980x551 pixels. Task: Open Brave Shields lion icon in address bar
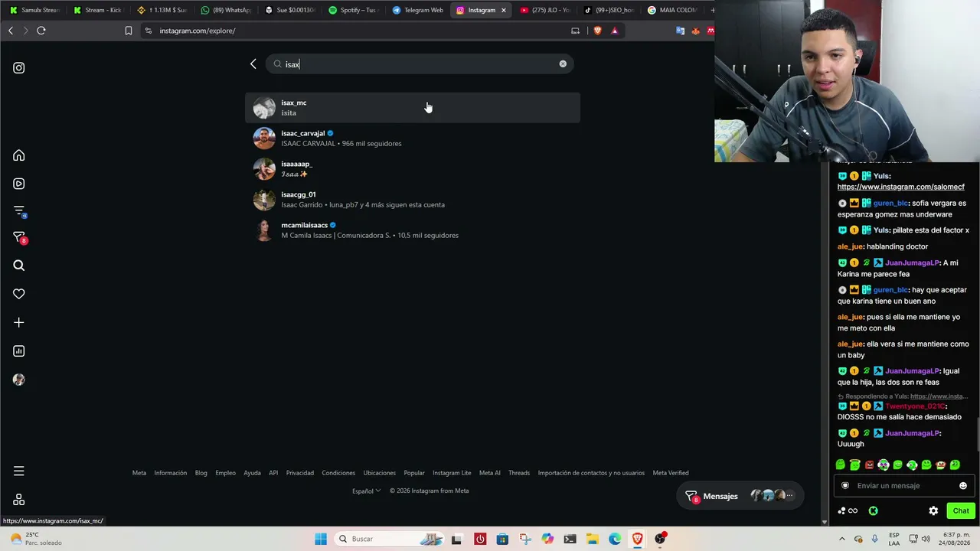click(x=597, y=31)
